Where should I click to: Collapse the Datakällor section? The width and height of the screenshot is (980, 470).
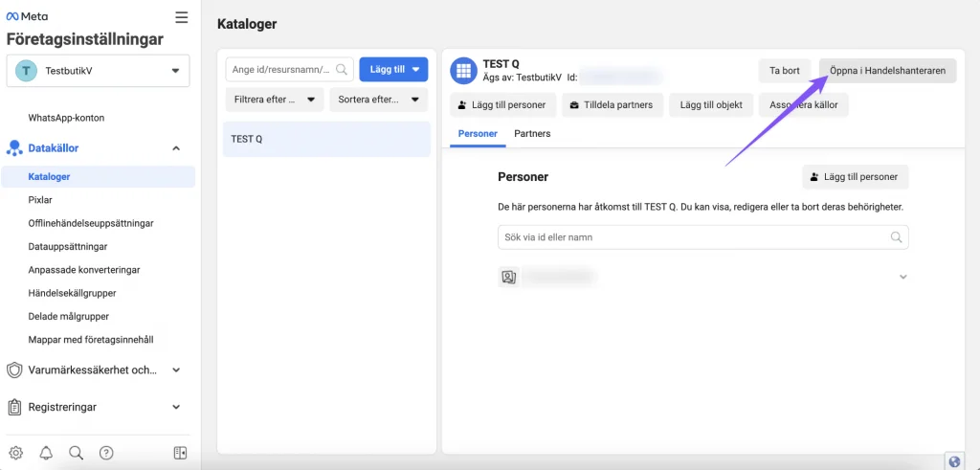[x=176, y=148]
